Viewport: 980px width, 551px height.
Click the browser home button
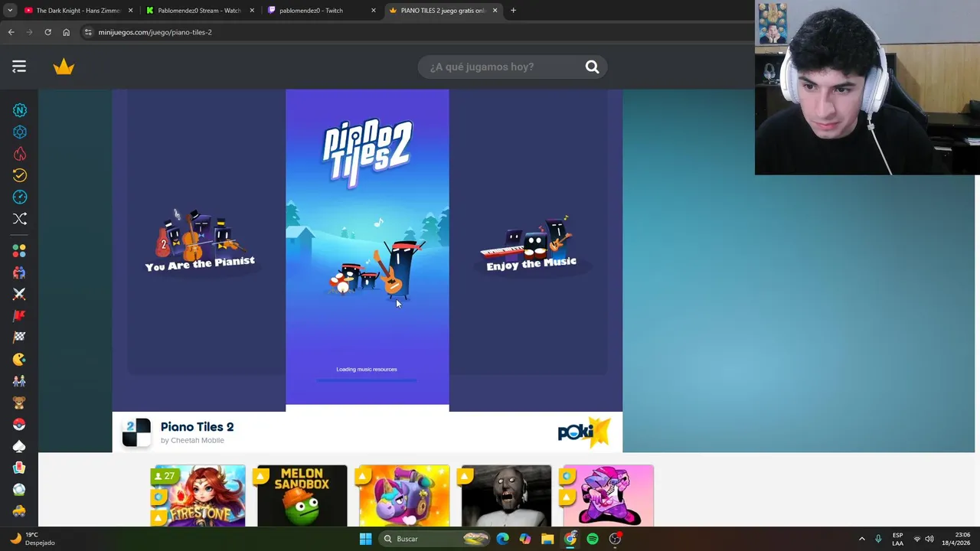point(66,32)
